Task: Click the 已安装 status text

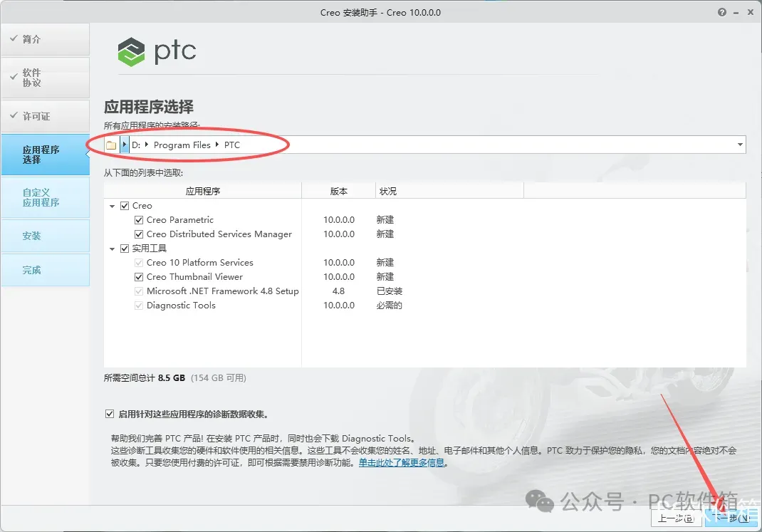Action: 390,291
